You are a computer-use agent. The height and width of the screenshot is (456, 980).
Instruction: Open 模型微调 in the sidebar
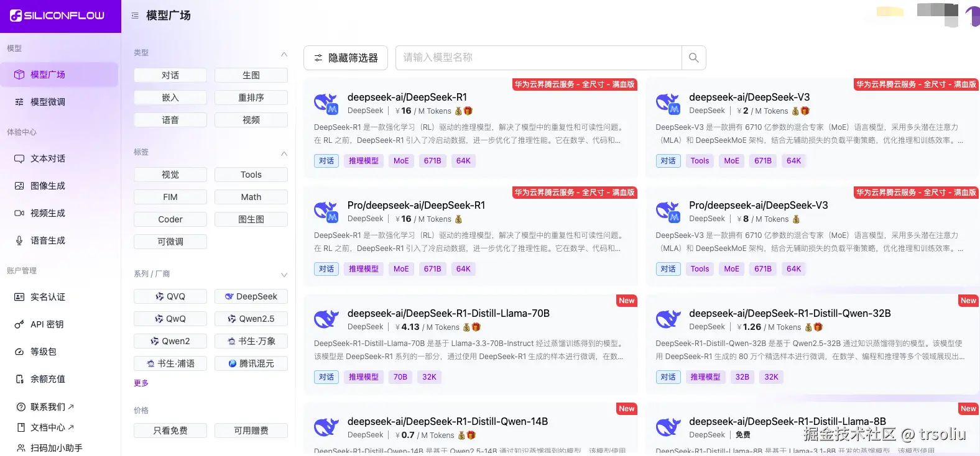tap(48, 102)
